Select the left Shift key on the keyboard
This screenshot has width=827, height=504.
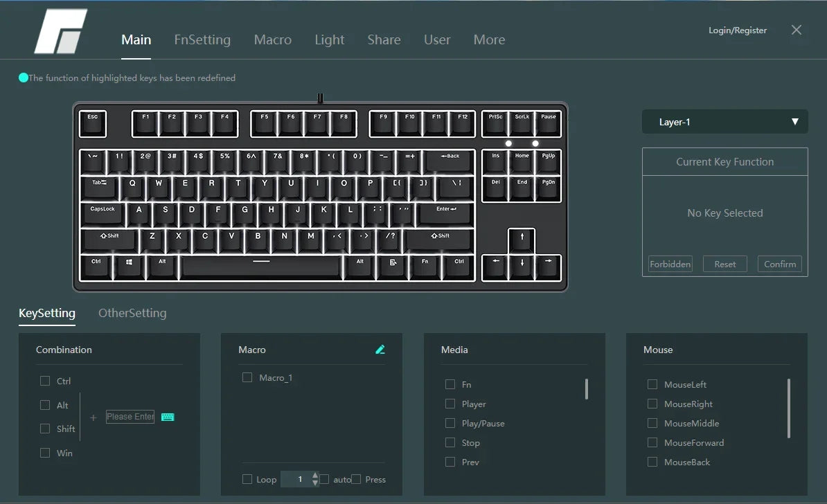coord(109,242)
